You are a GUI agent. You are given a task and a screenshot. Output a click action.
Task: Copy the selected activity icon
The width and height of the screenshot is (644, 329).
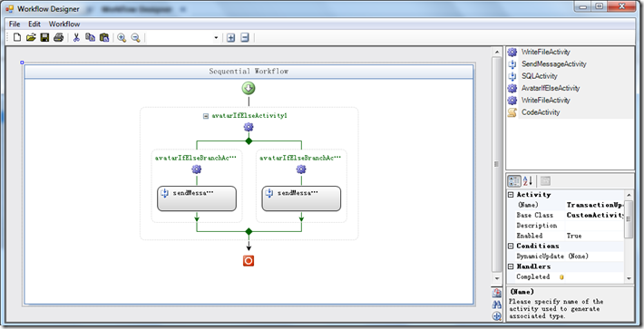click(90, 38)
